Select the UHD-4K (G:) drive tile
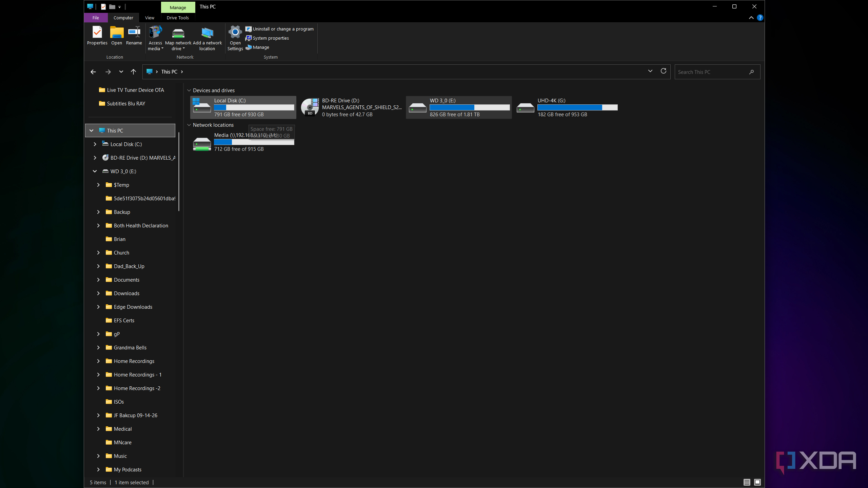 point(567,107)
